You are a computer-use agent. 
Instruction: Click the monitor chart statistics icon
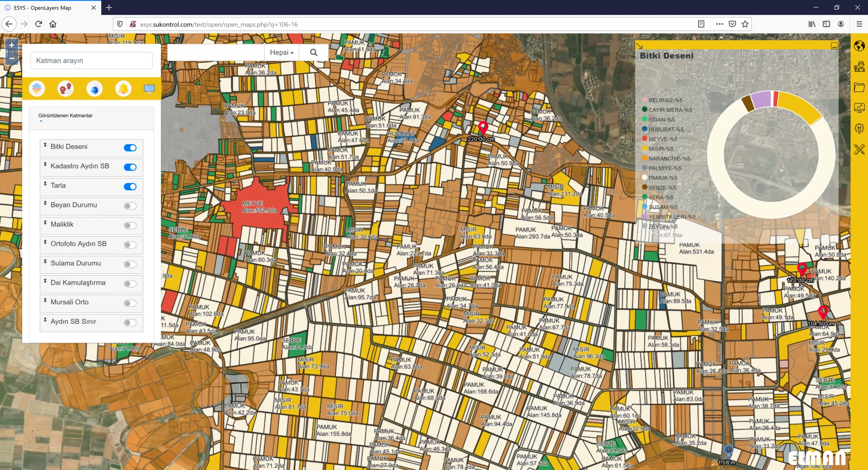pyautogui.click(x=859, y=108)
